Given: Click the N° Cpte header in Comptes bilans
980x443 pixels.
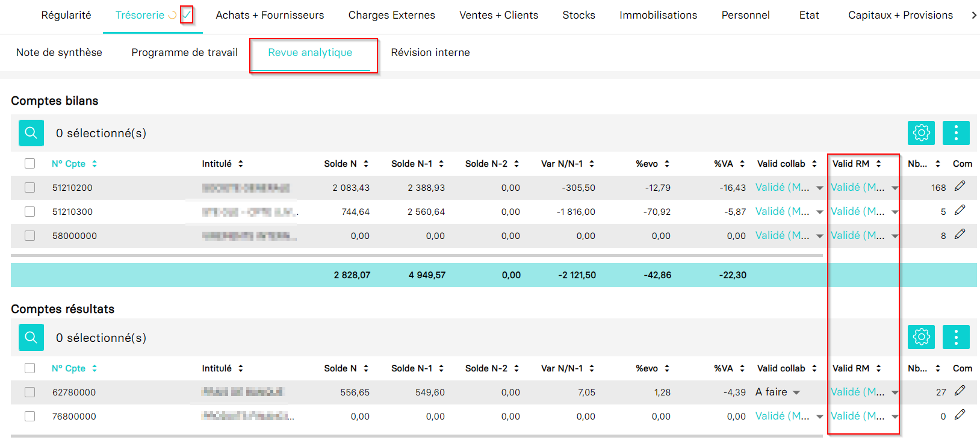Looking at the screenshot, I should pyautogui.click(x=69, y=164).
